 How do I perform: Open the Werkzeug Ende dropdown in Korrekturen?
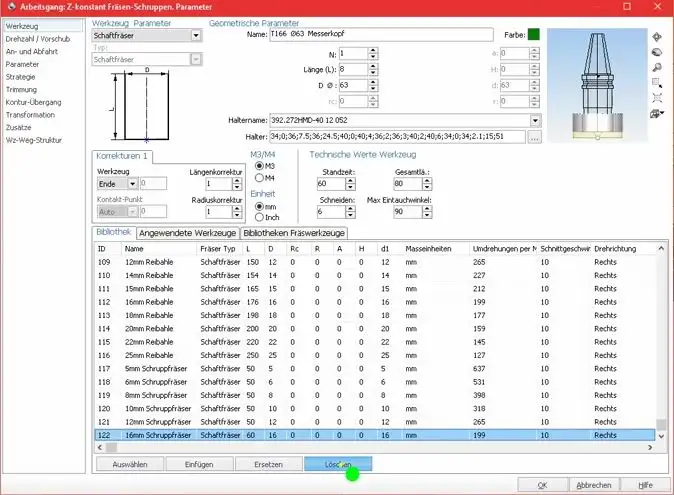click(133, 184)
